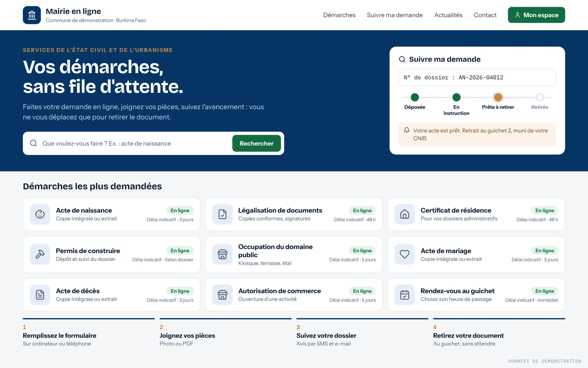The height and width of the screenshot is (368, 588).
Task: Click the En ligne badge on Acte de décès
Action: [180, 291]
